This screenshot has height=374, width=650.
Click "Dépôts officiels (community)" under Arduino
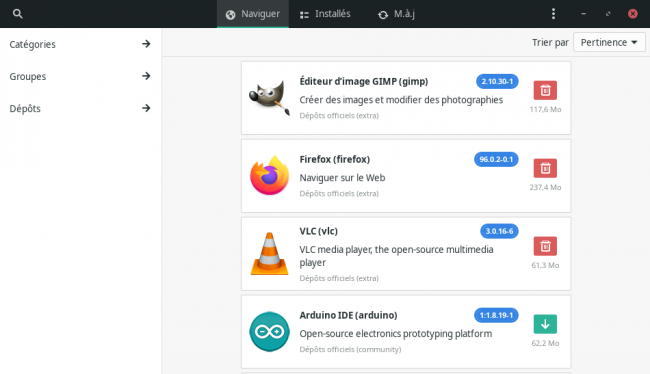[x=350, y=350]
